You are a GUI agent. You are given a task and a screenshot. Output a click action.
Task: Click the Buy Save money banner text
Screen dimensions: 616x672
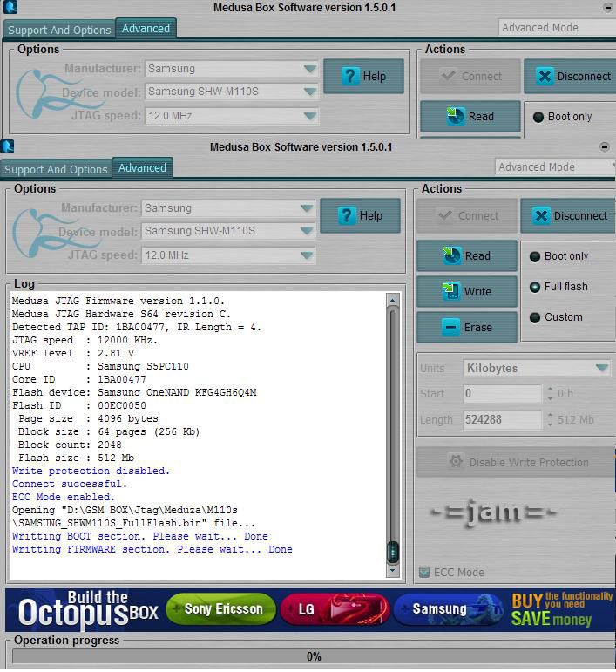coord(562,609)
